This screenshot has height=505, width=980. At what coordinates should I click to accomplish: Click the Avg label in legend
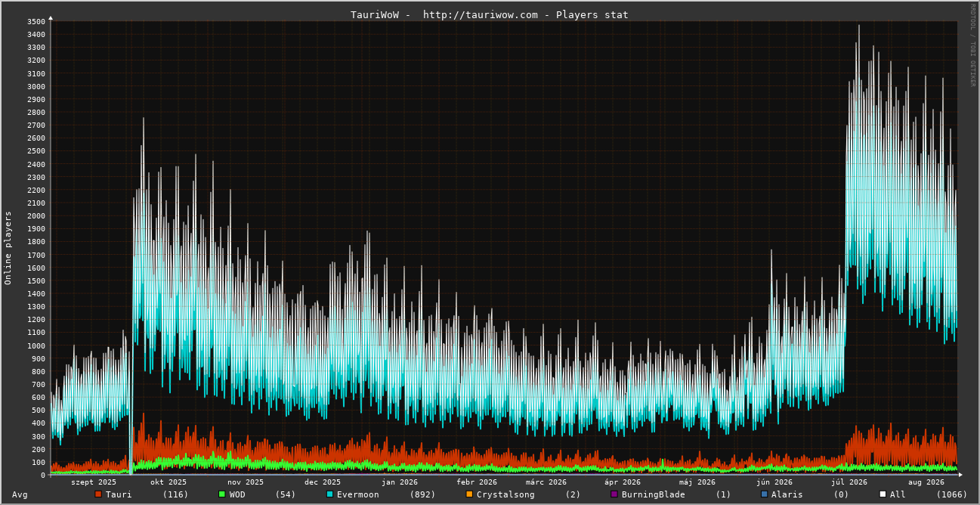[x=20, y=494]
